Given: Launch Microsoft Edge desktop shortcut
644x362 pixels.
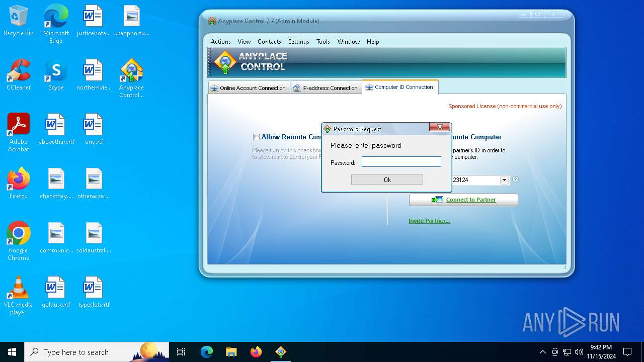Looking at the screenshot, I should [56, 24].
